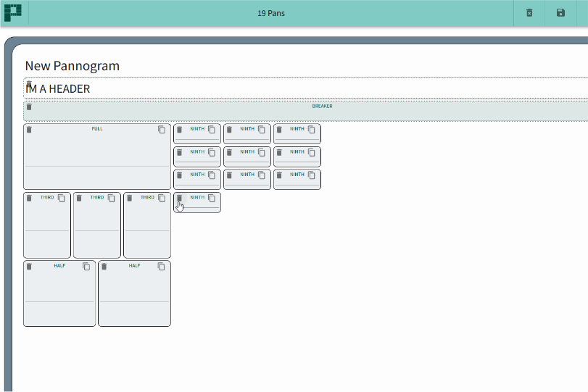
Task: Copy the lone NINTH pan beside THIRD row
Action: point(212,198)
